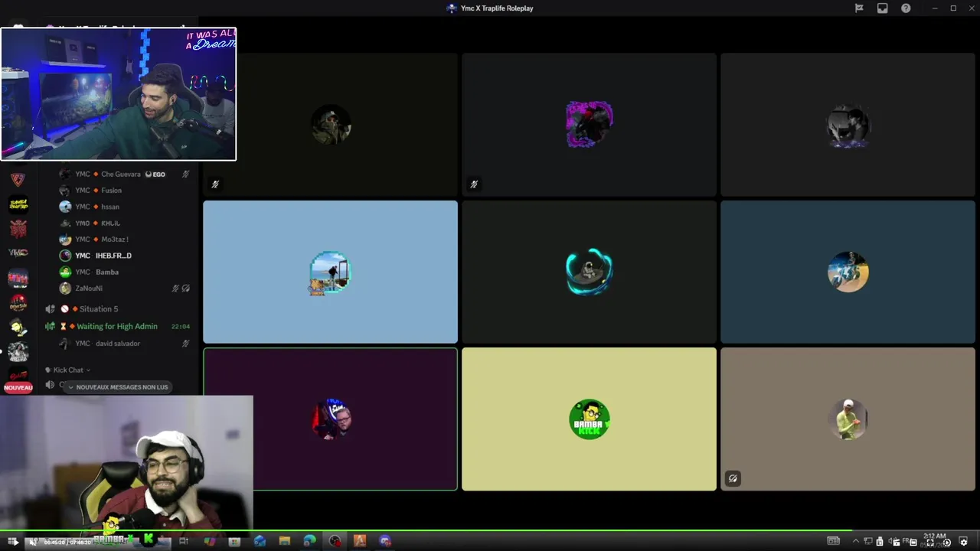Open Microsoft Edge from the taskbar
This screenshot has width=980, height=551.
coord(309,542)
